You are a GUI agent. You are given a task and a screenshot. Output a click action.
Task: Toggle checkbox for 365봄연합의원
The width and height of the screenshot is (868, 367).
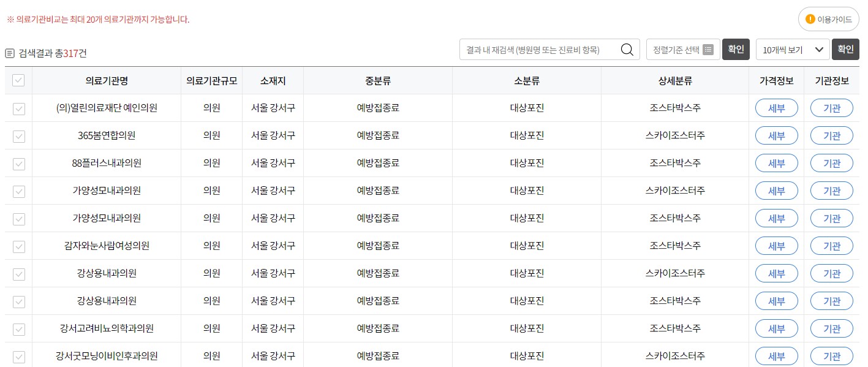coord(19,136)
